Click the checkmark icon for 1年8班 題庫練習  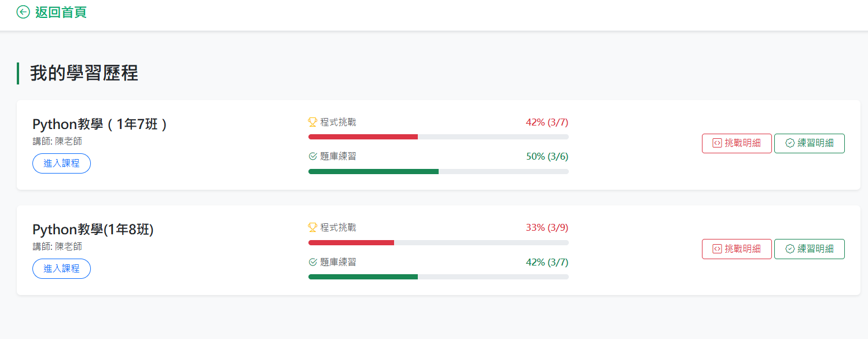pyautogui.click(x=313, y=262)
